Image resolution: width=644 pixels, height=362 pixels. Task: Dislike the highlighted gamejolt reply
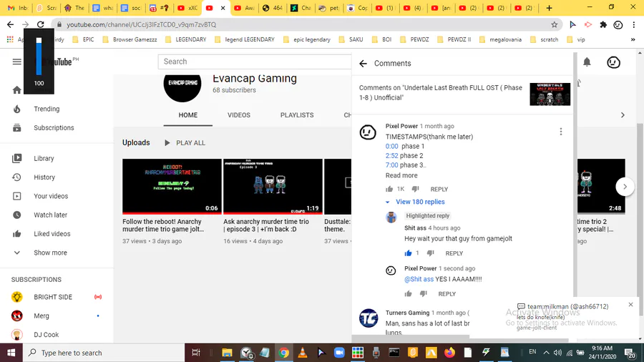coord(431,253)
